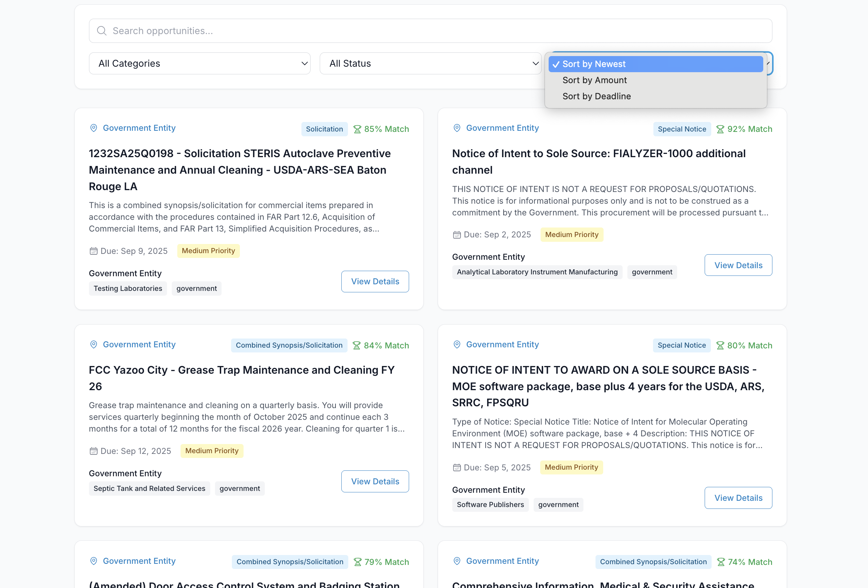868x588 pixels.
Task: Open the All Status dropdown
Action: pyautogui.click(x=430, y=63)
